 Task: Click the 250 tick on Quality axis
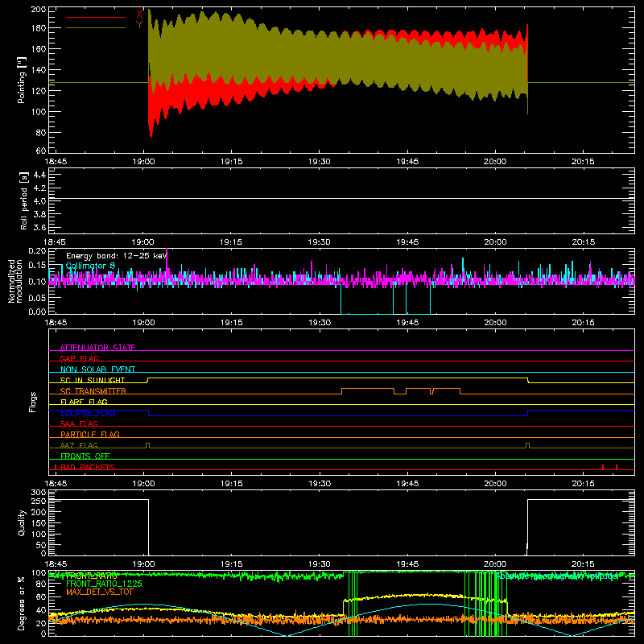39,502
